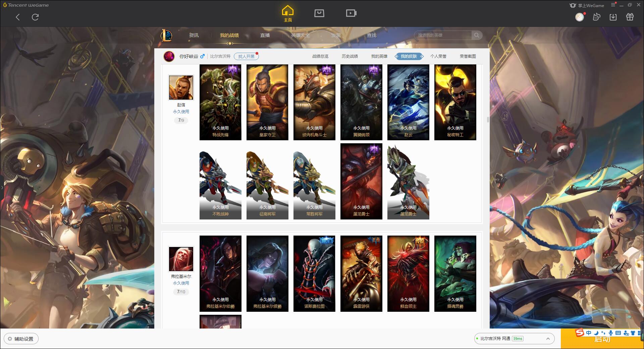Open the 弗拉基米尔侯爵 skin card
The image size is (644, 349).
coord(267,273)
